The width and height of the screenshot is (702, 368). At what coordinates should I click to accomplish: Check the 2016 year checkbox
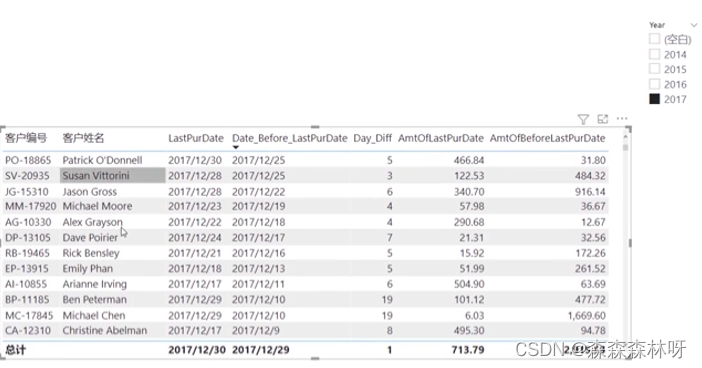coord(655,84)
